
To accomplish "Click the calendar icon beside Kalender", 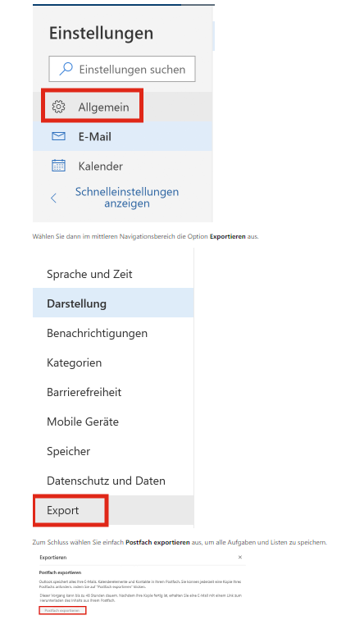I will 58,166.
